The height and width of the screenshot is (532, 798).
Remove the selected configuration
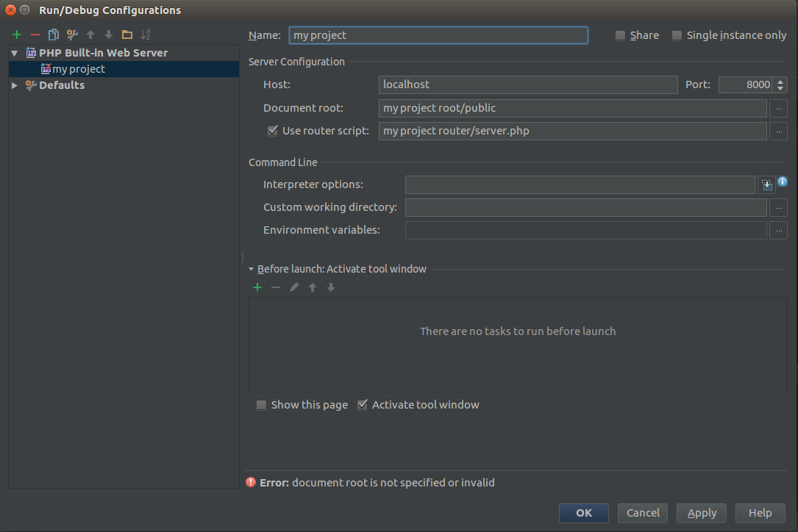coord(35,35)
